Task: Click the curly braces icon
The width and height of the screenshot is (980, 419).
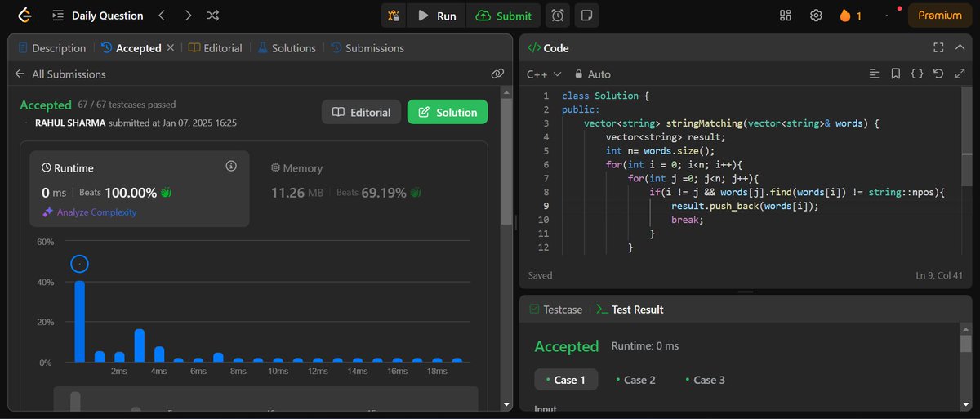Action: tap(917, 74)
